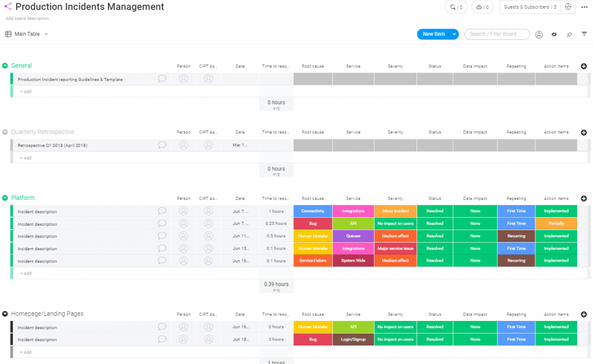The width and height of the screenshot is (594, 364).
Task: Open the integrations counter button
Action: [x=456, y=7]
